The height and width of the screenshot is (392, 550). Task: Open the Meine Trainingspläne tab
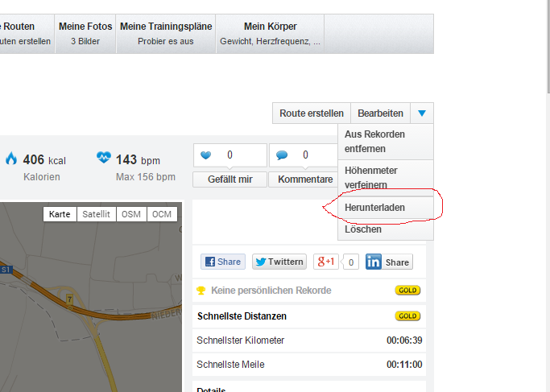pyautogui.click(x=166, y=34)
